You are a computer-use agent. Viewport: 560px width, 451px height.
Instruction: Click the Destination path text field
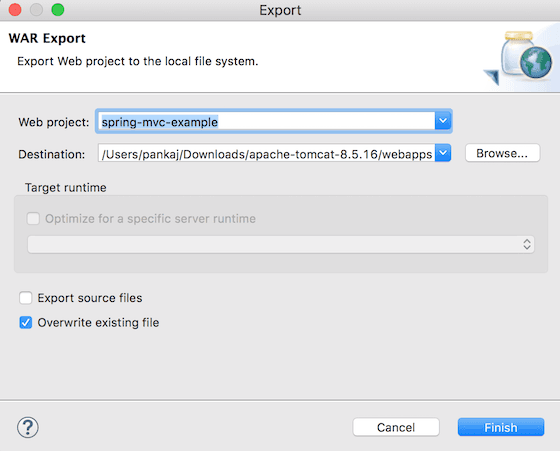pos(266,153)
